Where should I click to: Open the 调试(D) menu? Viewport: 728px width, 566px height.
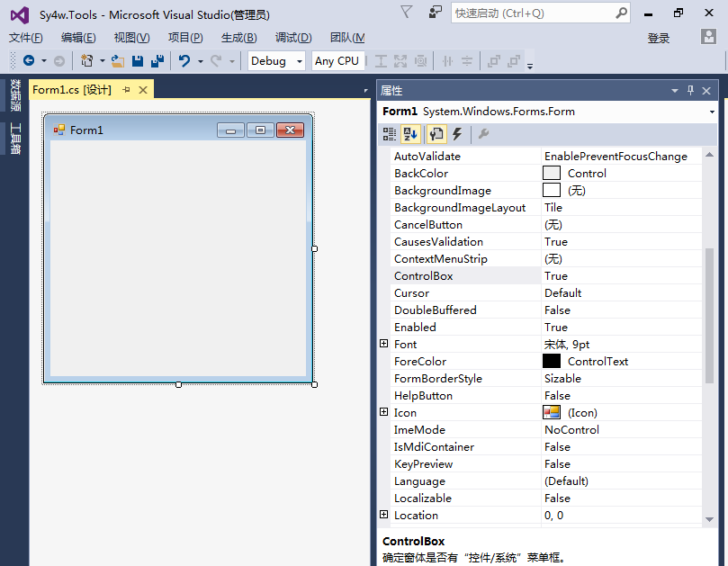pyautogui.click(x=293, y=38)
